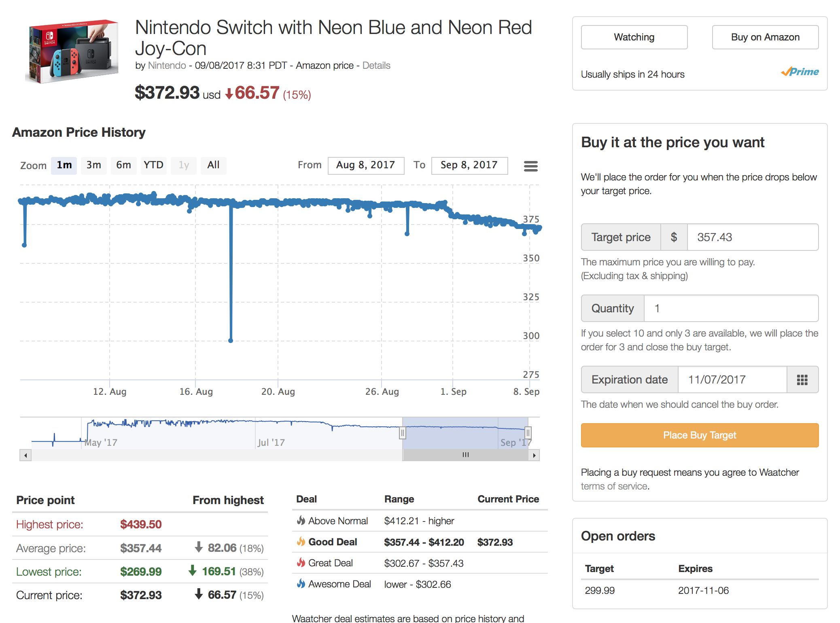Click the Prime logo badge
This screenshot has width=840, height=623.
800,72
